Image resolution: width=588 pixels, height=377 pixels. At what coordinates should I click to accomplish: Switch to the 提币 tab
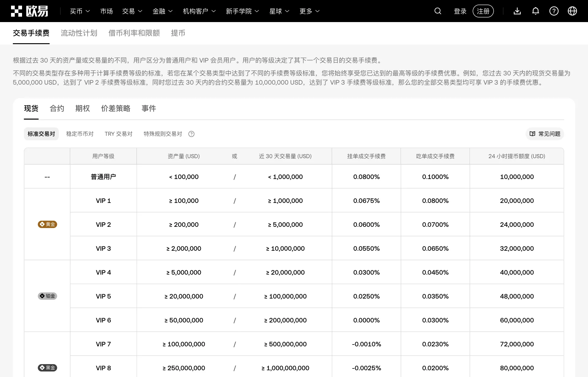(x=178, y=33)
